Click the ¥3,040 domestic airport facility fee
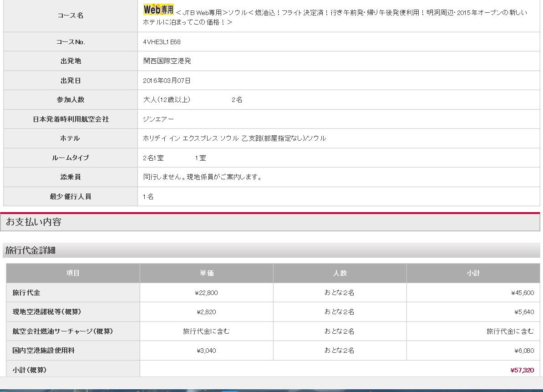 coord(206,351)
